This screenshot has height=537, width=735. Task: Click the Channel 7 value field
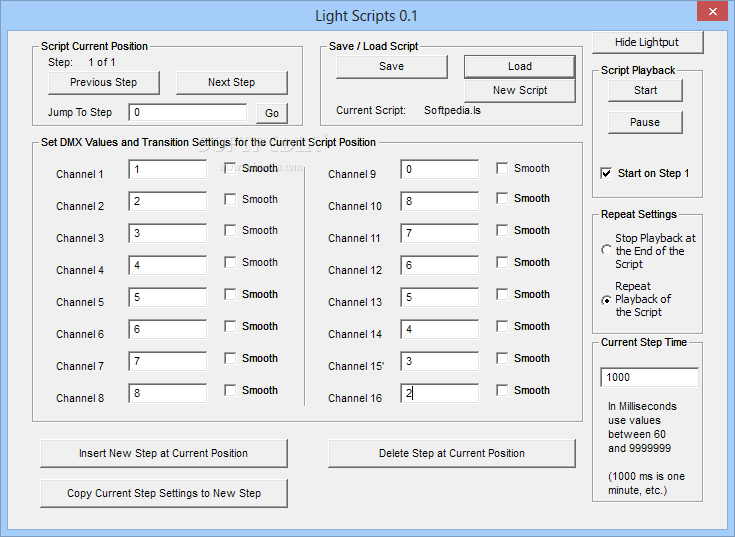(x=167, y=361)
